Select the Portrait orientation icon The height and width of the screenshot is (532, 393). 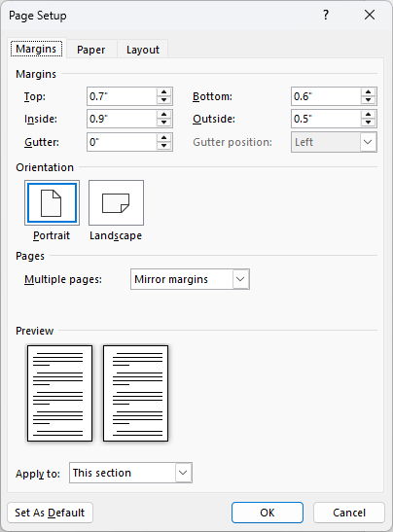[52, 202]
